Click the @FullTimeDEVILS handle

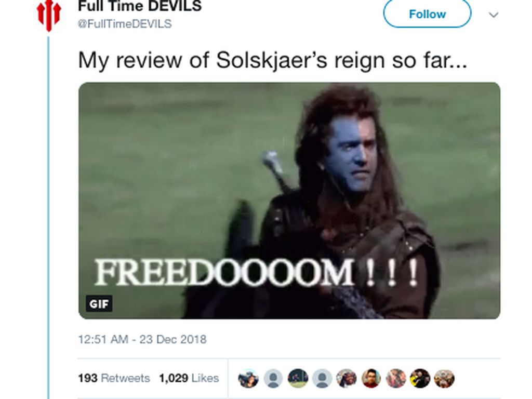pos(125,24)
